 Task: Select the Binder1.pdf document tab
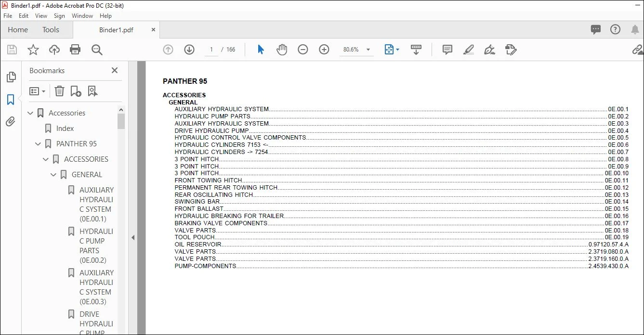[116, 30]
